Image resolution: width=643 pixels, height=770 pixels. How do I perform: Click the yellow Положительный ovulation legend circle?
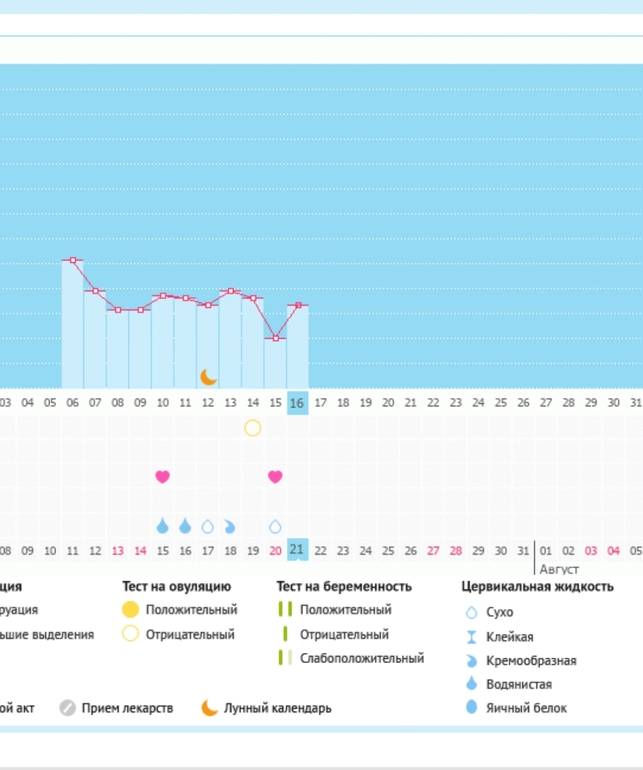[130, 610]
